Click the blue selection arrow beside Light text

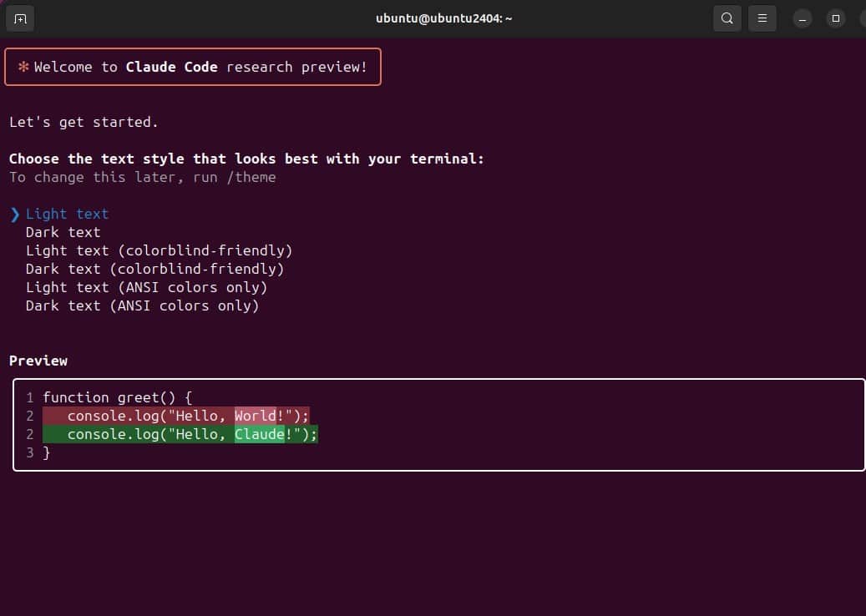tap(14, 215)
